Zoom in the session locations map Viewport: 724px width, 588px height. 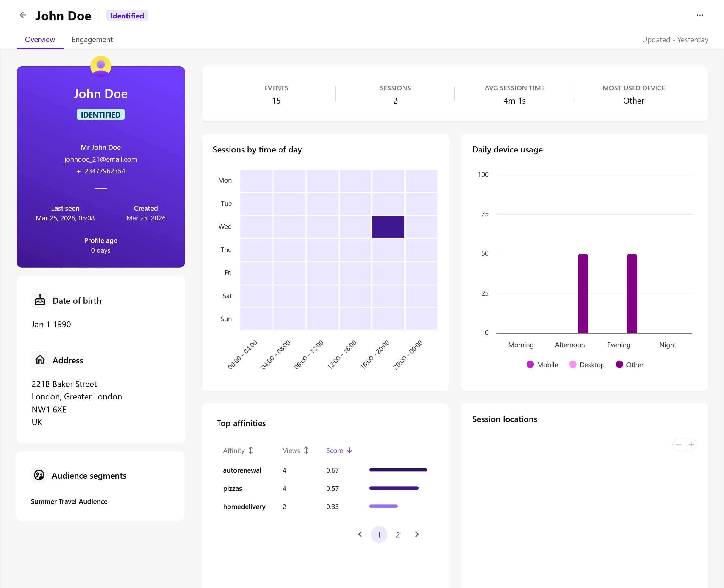click(691, 445)
